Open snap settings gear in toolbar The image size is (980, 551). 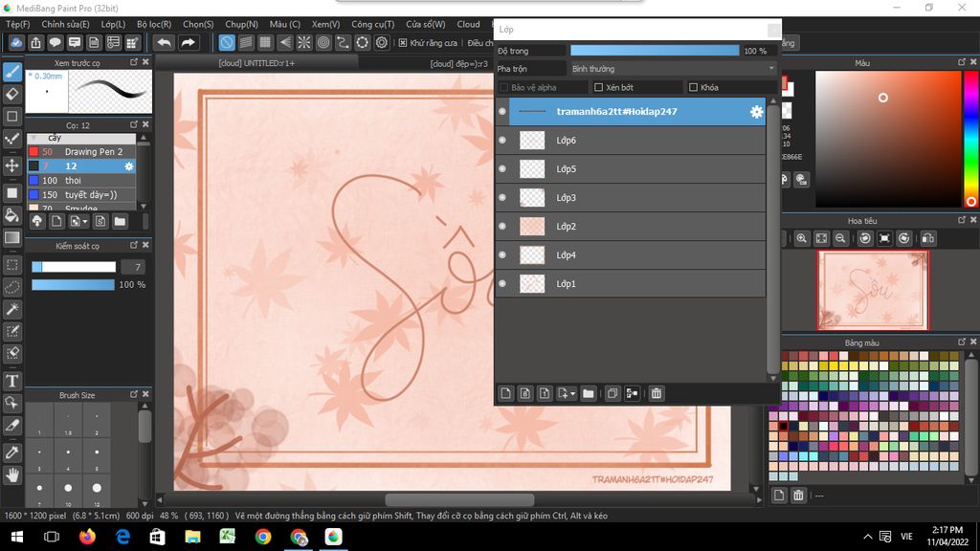click(382, 42)
